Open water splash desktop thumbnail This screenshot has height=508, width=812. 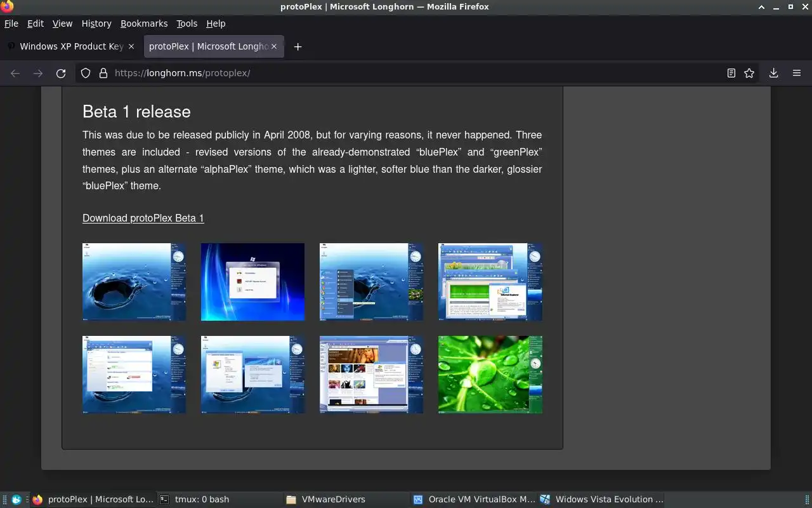coord(134,282)
